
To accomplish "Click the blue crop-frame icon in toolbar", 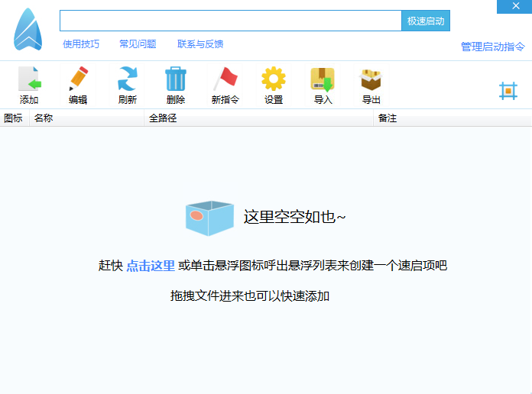I will (508, 91).
